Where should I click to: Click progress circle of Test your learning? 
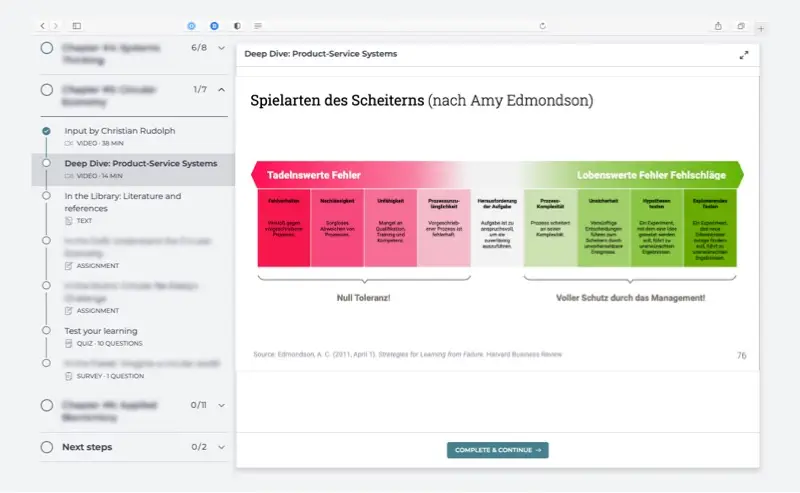coord(46,331)
